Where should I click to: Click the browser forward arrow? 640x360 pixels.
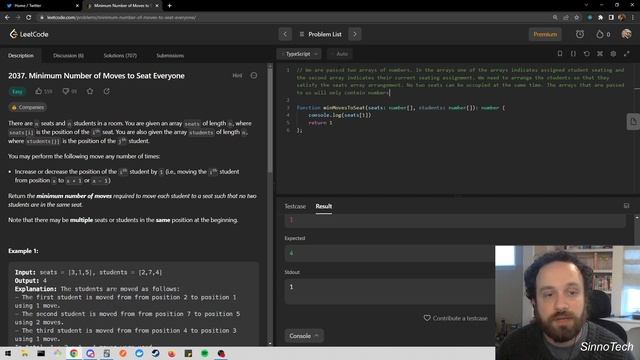coord(18,18)
